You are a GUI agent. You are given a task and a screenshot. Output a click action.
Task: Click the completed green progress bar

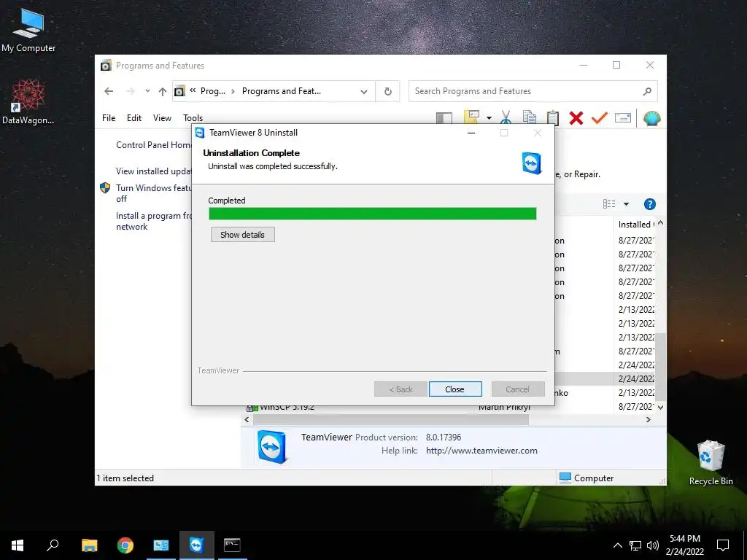pyautogui.click(x=373, y=214)
